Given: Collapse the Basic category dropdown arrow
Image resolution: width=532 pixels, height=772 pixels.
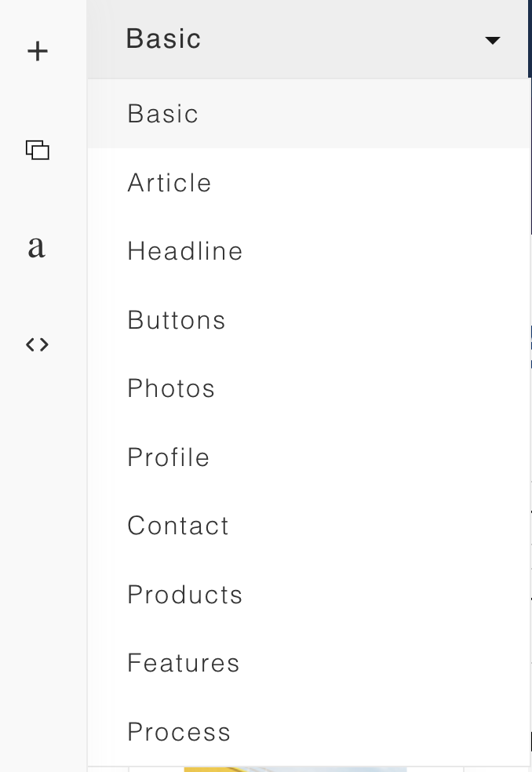Looking at the screenshot, I should pyautogui.click(x=493, y=40).
